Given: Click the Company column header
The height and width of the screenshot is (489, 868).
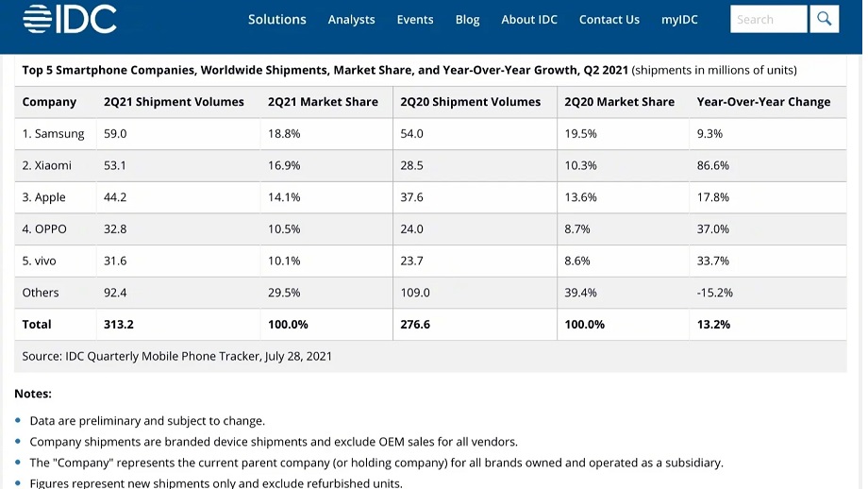Looking at the screenshot, I should coord(49,102).
